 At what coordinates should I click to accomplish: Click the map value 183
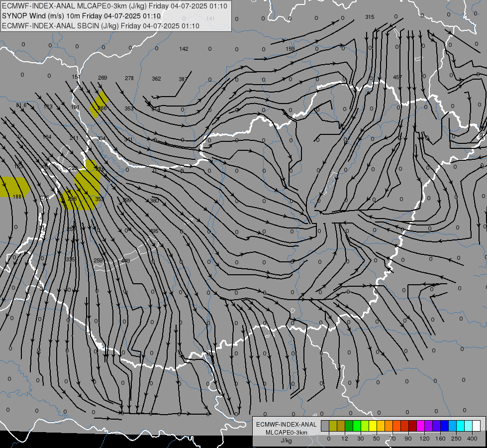pos(48,107)
